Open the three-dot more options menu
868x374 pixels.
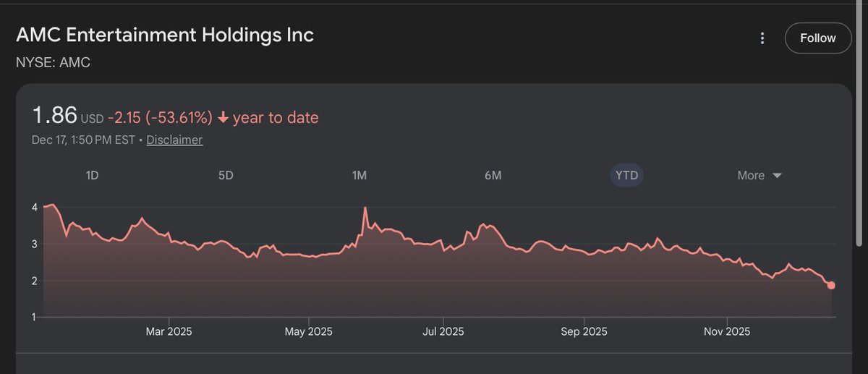[x=762, y=38]
